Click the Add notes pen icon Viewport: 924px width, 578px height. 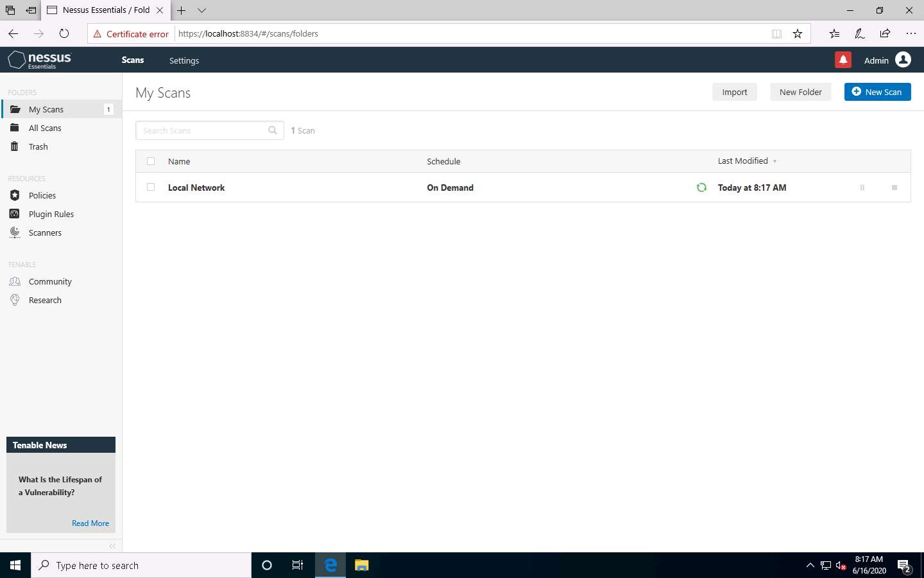pos(859,33)
